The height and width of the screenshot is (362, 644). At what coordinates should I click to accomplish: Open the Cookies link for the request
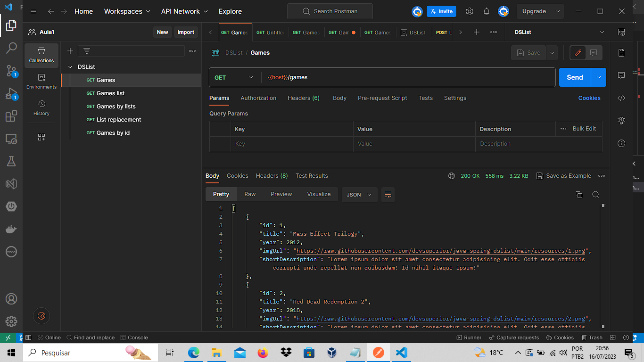pos(589,98)
